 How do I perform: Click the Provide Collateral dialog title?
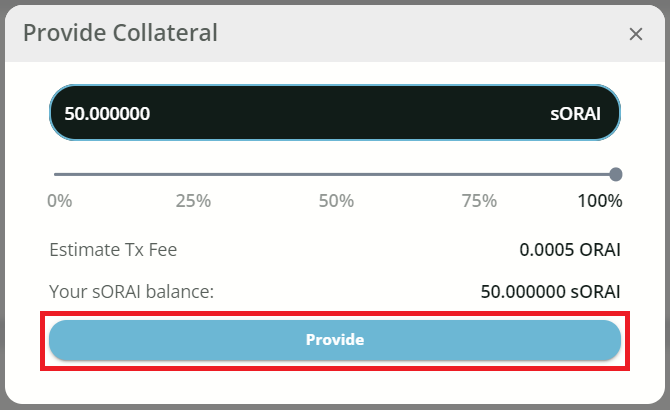click(x=120, y=33)
